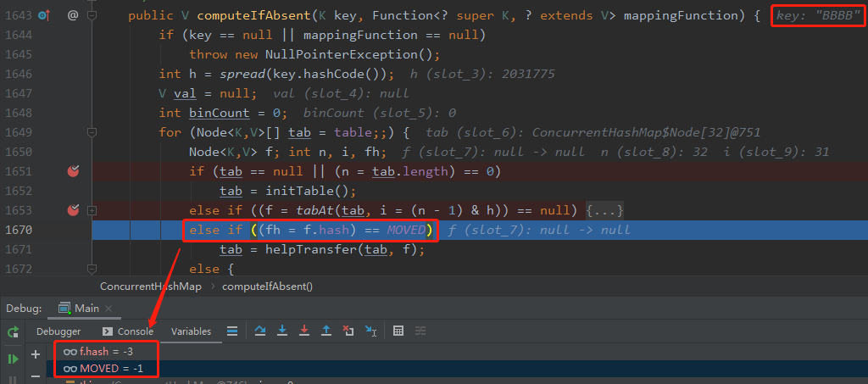Select the MOVED = -1 watch entry
The width and height of the screenshot is (868, 384).
[103, 368]
